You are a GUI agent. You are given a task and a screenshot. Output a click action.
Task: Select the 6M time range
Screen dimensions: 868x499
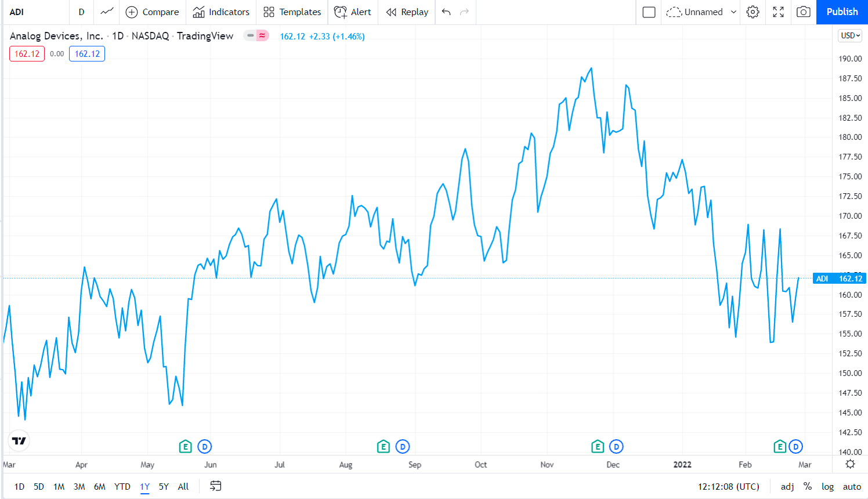(x=100, y=487)
